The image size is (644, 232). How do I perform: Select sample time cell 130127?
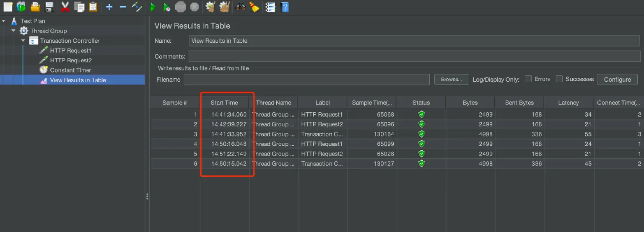[372, 164]
